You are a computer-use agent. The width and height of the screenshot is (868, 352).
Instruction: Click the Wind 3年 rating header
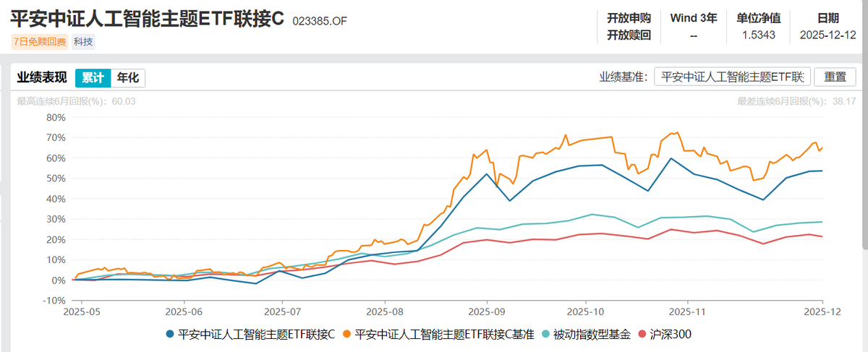tap(694, 18)
